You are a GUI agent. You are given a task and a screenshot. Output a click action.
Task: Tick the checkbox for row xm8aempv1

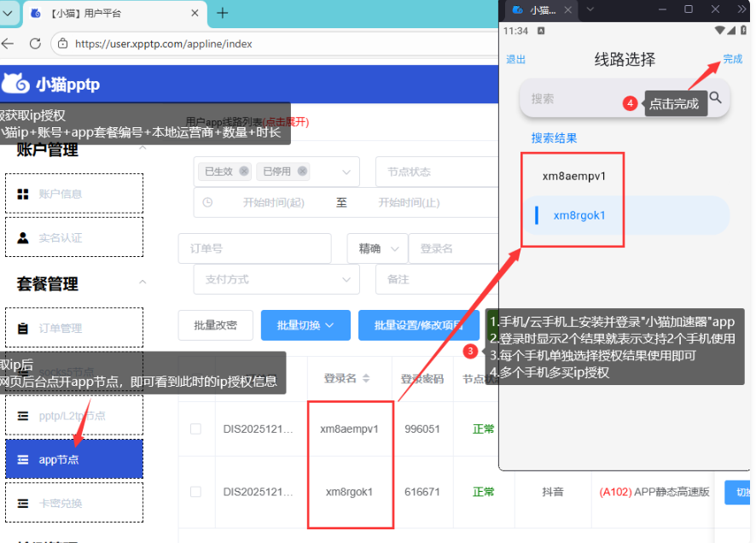click(195, 429)
